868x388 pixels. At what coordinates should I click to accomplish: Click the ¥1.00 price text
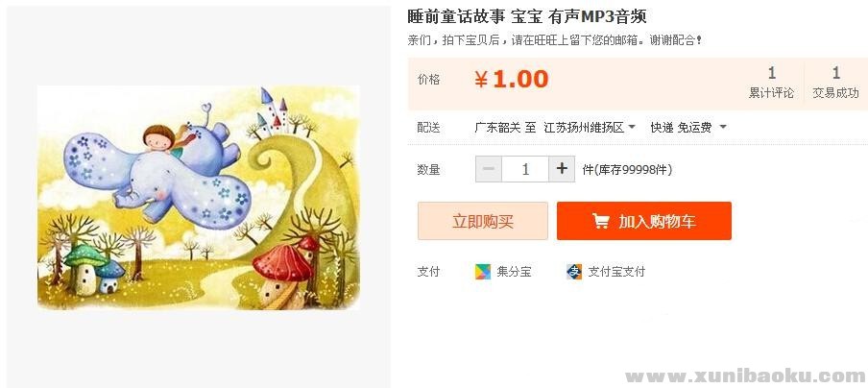[x=512, y=80]
